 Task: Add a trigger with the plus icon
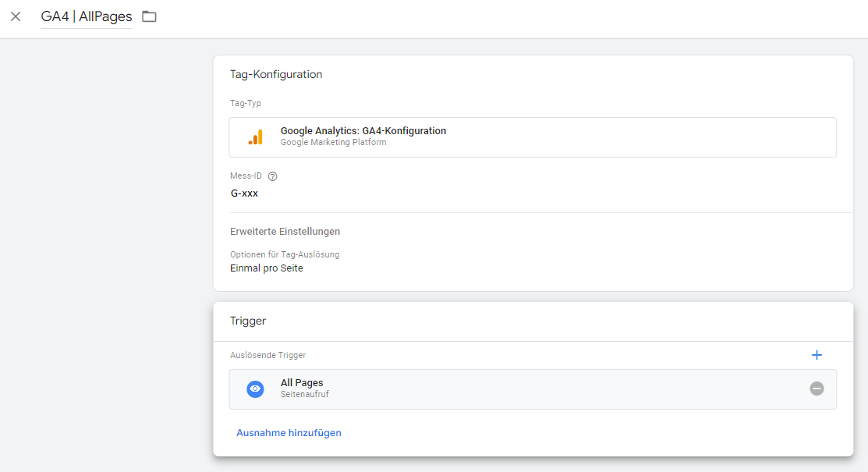[x=817, y=355]
